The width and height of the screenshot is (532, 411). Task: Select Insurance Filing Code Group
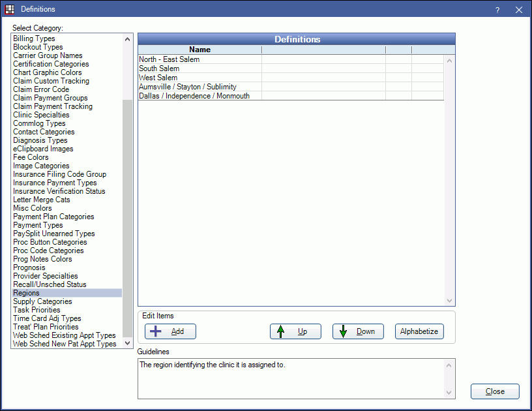click(67, 174)
